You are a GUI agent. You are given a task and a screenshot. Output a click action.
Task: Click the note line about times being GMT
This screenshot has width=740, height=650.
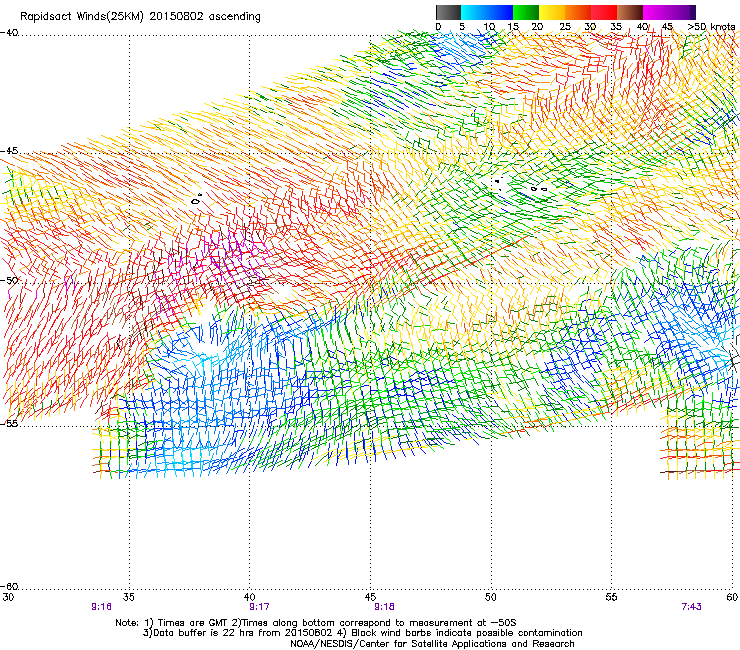point(316,623)
